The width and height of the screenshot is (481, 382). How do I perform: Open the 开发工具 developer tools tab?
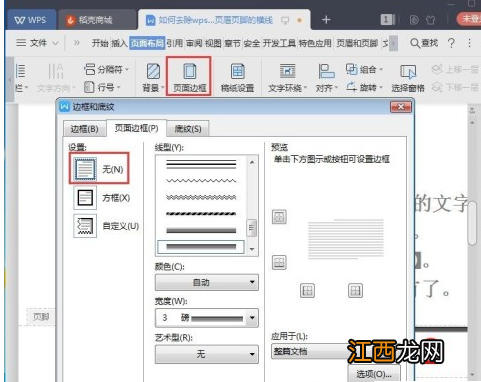pyautogui.click(x=279, y=43)
